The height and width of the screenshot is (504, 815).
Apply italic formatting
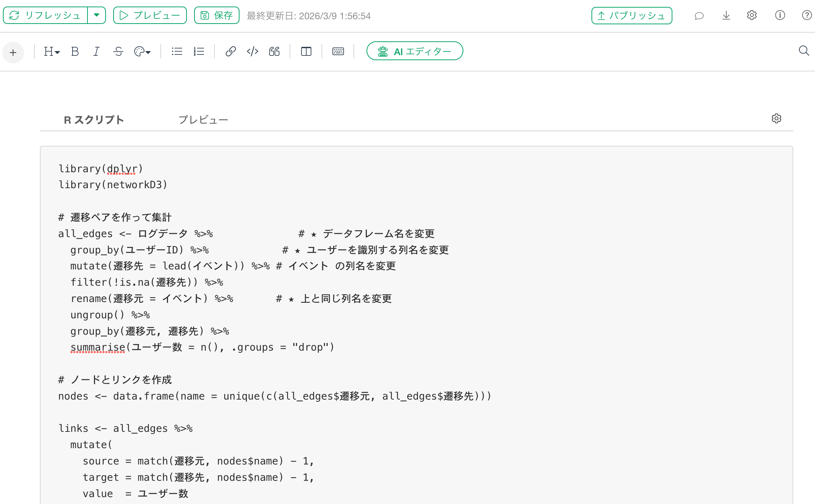tap(96, 51)
